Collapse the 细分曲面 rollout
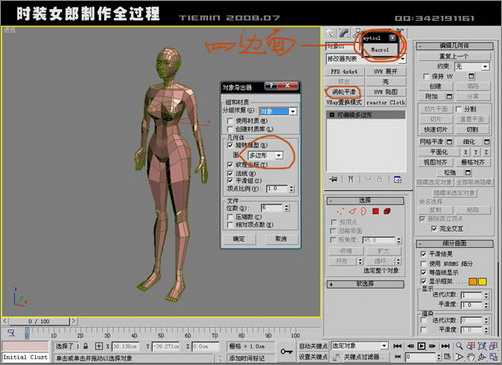The width and height of the screenshot is (502, 365). click(455, 243)
